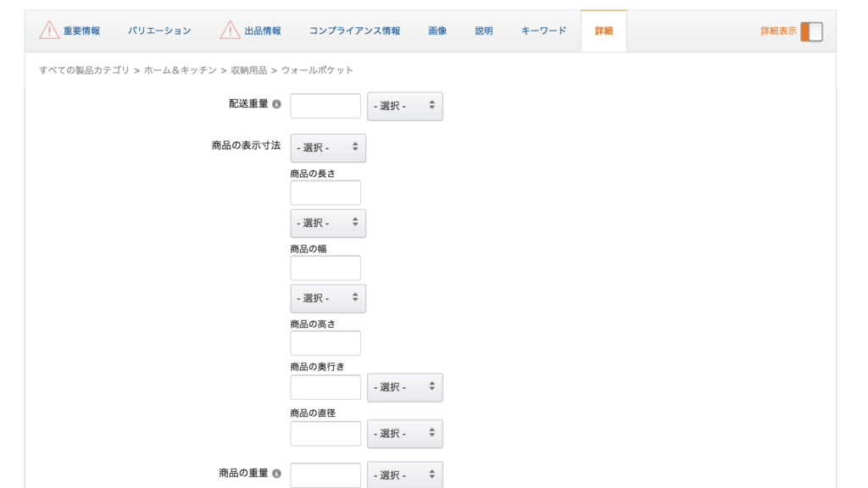Screen dimensions: 868x488
Task: Focus the 商品の長さ text field
Action: click(x=325, y=192)
